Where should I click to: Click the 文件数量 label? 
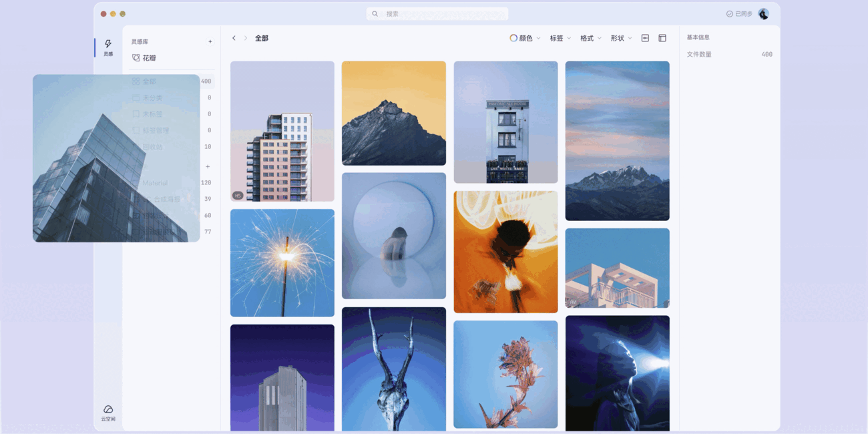699,54
